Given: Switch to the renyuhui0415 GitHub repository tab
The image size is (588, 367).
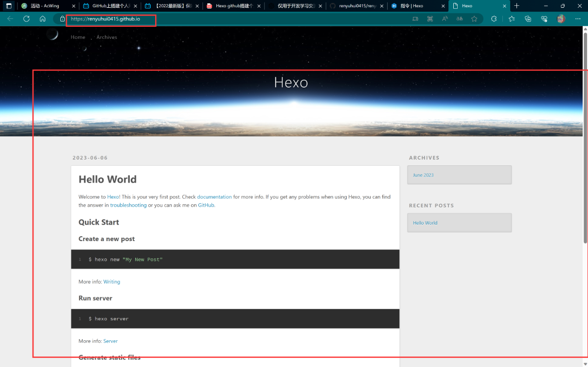Looking at the screenshot, I should pos(356,6).
